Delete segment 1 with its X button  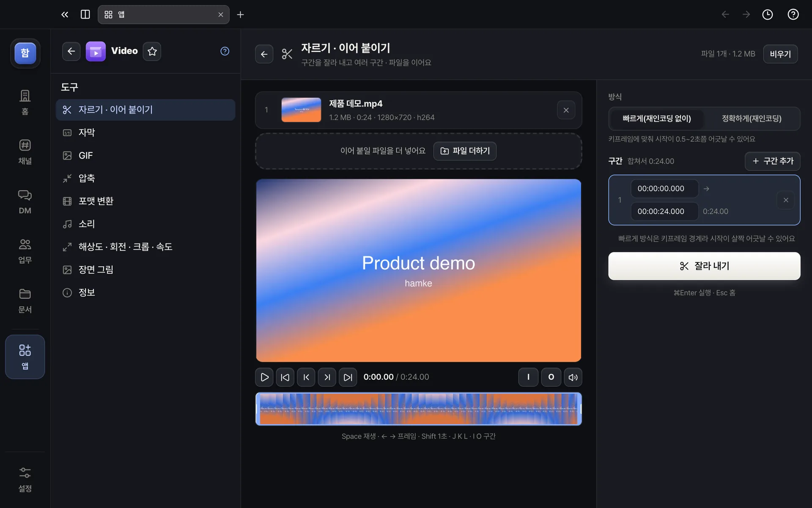coord(786,200)
